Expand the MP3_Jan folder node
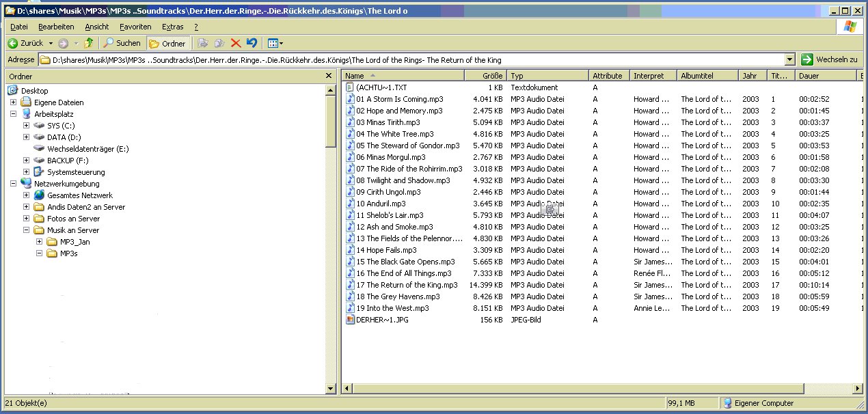Viewport: 868px width, 414px height. (x=40, y=242)
